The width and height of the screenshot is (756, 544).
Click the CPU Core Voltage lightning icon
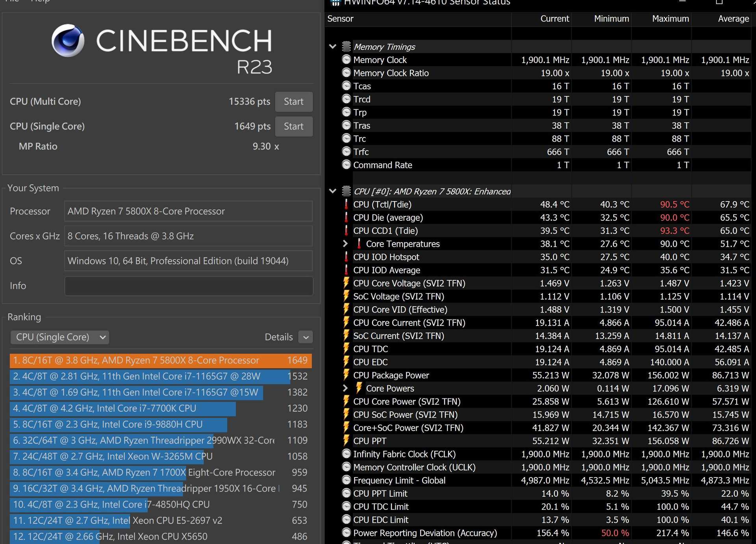346,283
